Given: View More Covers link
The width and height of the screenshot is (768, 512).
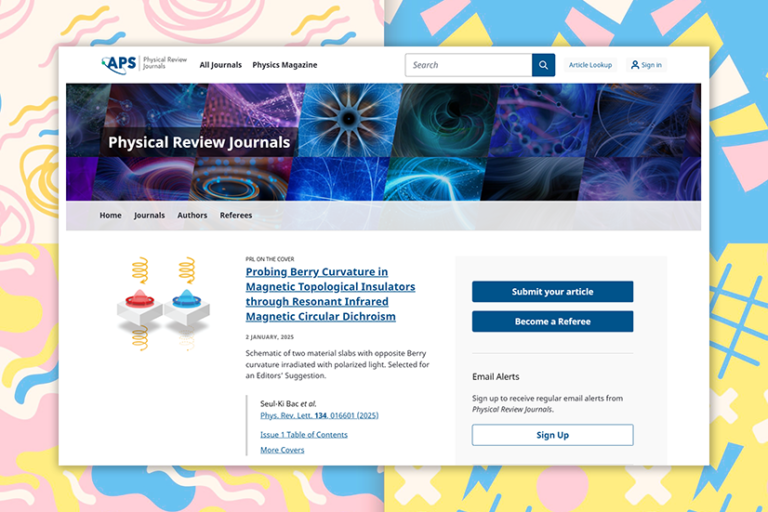Looking at the screenshot, I should (282, 450).
